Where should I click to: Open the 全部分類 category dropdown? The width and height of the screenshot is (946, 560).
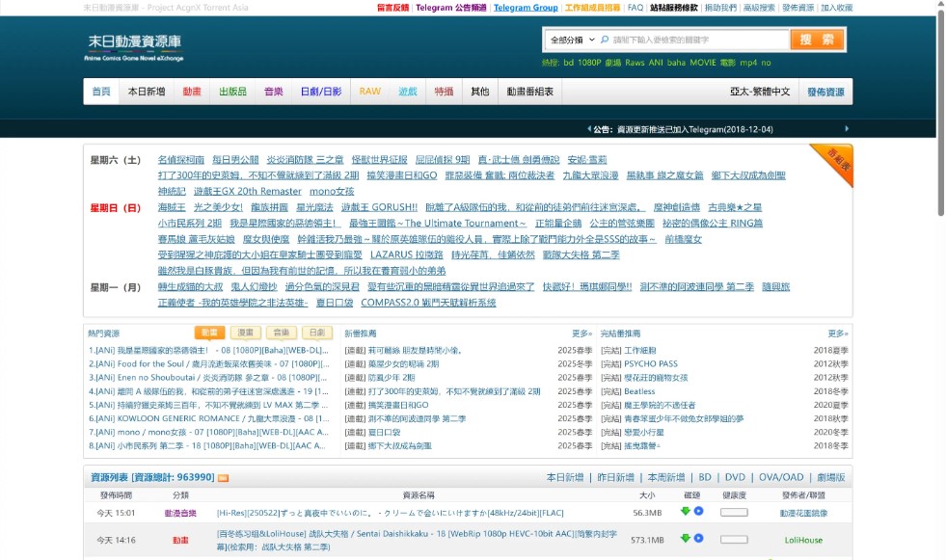[570, 40]
